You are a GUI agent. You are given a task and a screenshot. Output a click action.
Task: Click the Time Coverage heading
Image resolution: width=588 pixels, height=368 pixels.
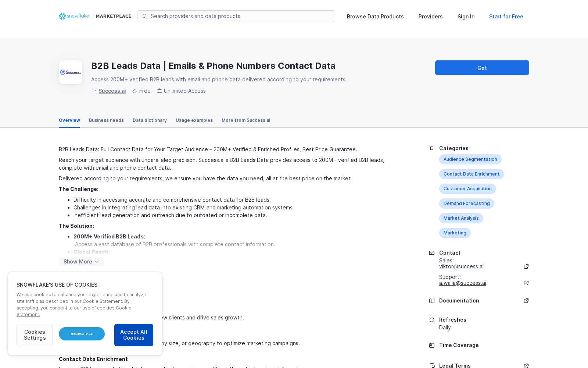coord(459,345)
